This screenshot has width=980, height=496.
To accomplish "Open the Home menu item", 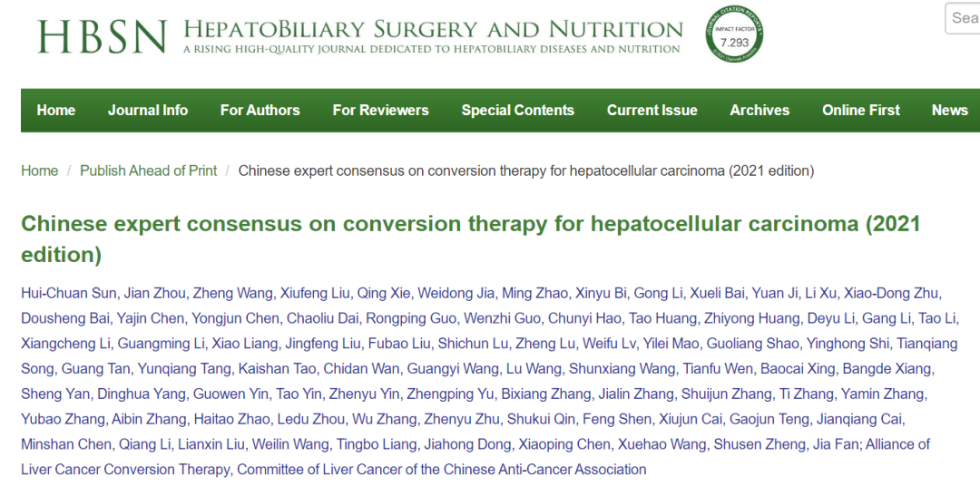I will pyautogui.click(x=56, y=111).
